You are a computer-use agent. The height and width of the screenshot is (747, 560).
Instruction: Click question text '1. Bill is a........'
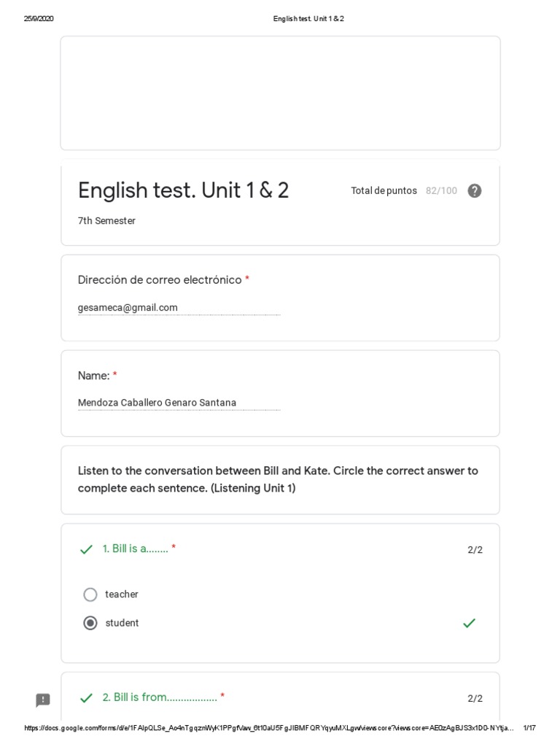136,549
